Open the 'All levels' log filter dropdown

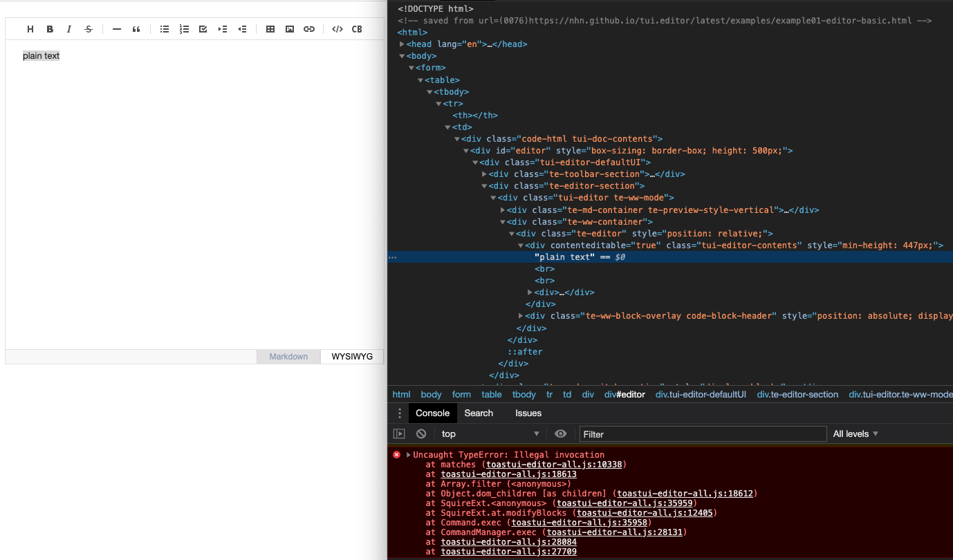(x=855, y=433)
